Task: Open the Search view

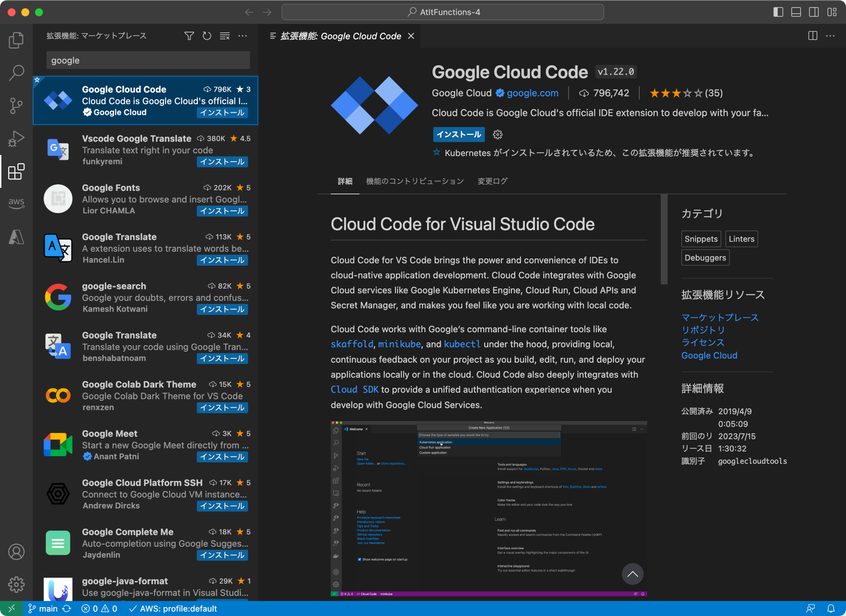Action: tap(16, 73)
